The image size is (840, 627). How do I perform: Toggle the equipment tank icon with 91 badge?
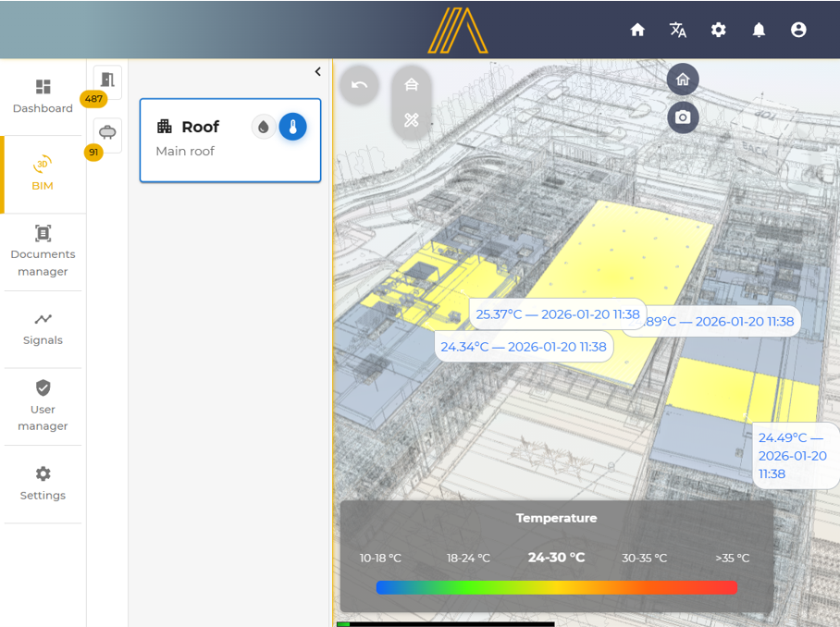tap(107, 133)
